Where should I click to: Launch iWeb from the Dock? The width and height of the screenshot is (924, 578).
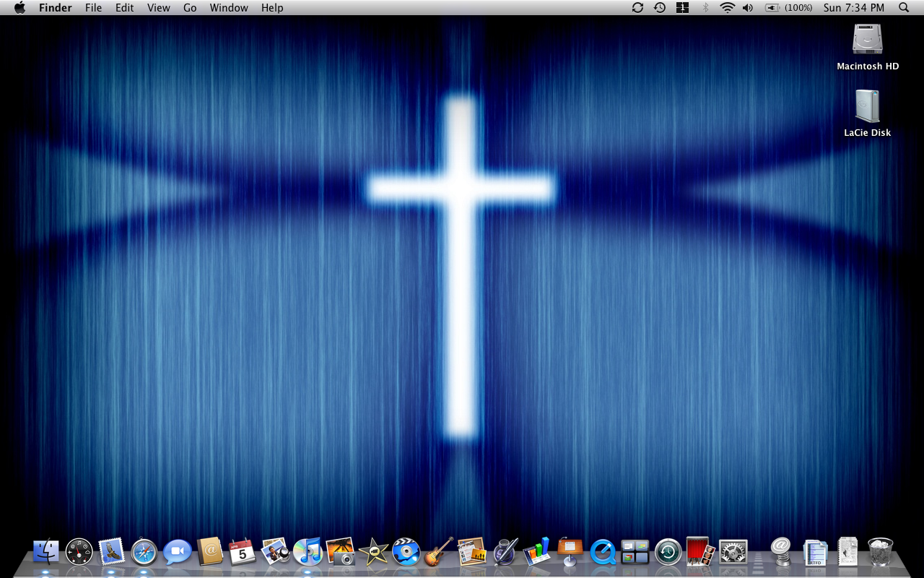(471, 553)
